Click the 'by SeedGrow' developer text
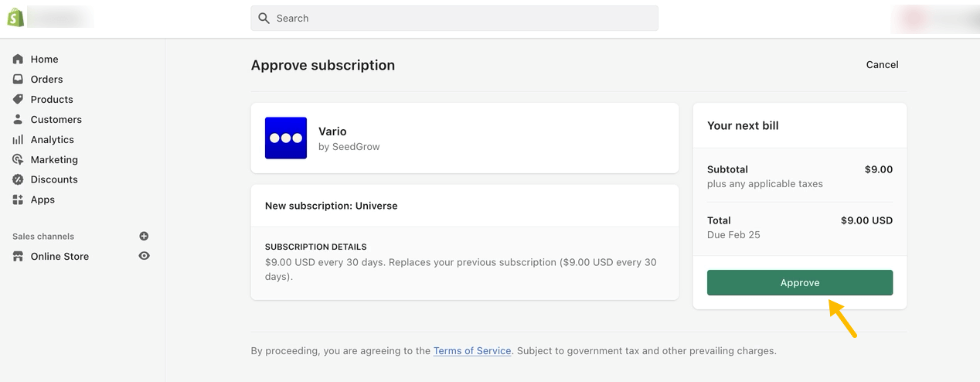 coord(349,146)
